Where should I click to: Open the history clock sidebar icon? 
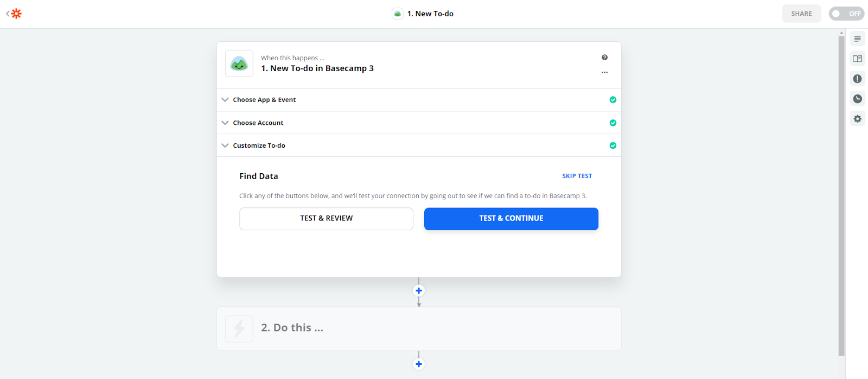(858, 99)
